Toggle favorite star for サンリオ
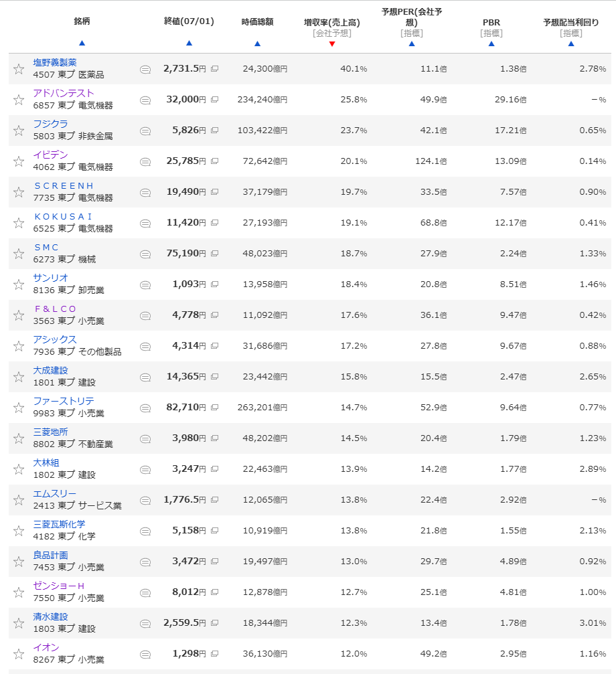The image size is (616, 674). click(x=19, y=284)
